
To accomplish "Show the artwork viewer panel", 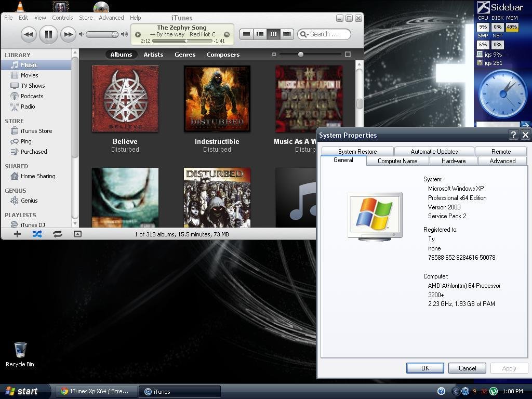I will coord(78,234).
